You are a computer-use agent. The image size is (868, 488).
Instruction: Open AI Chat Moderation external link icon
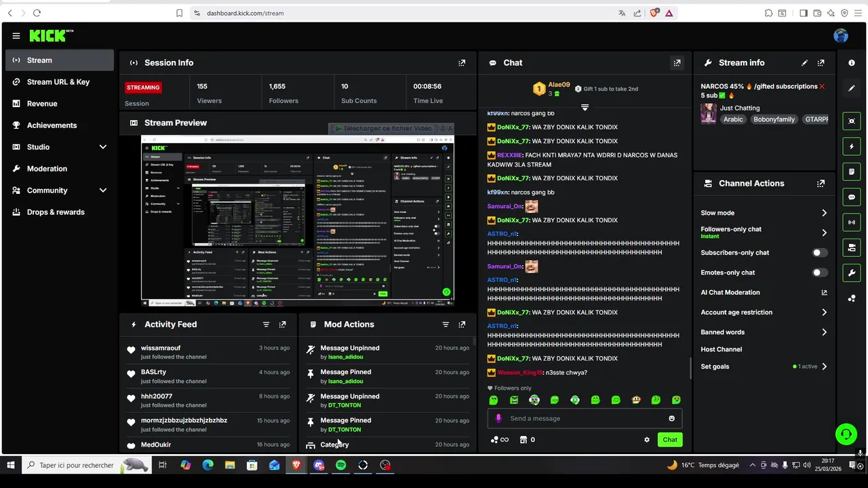(824, 293)
